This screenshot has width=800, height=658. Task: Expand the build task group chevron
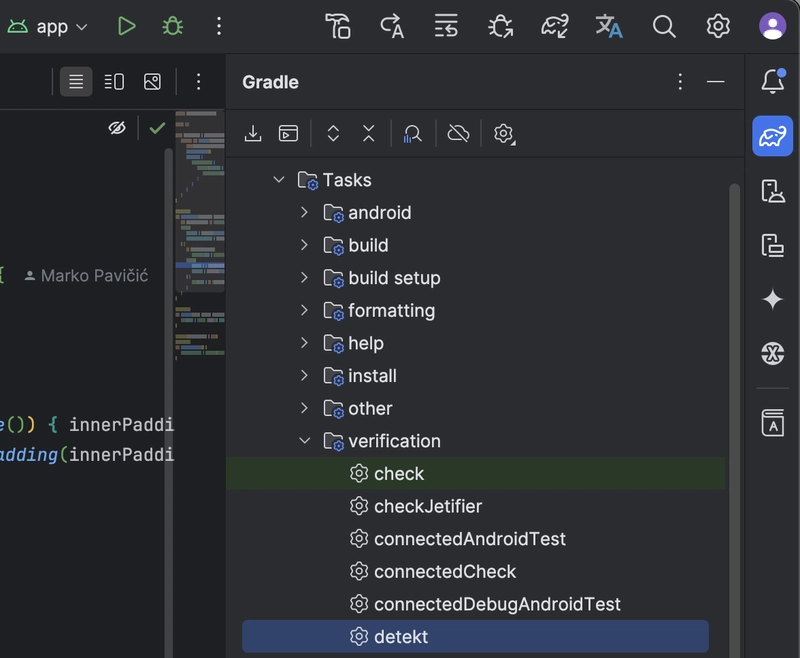click(x=304, y=245)
